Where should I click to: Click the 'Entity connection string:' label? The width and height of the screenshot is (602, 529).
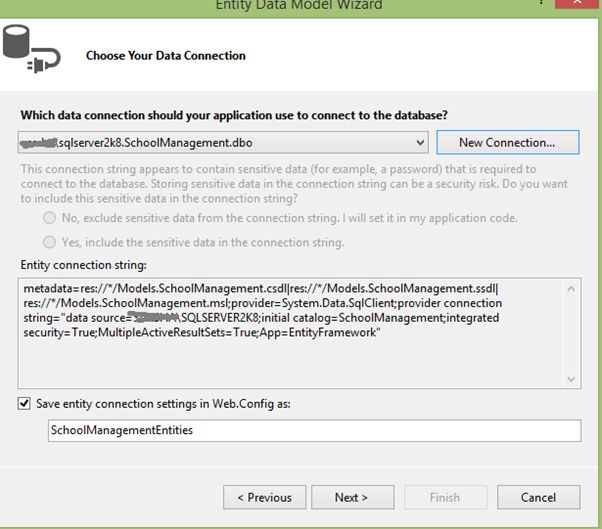click(x=83, y=264)
